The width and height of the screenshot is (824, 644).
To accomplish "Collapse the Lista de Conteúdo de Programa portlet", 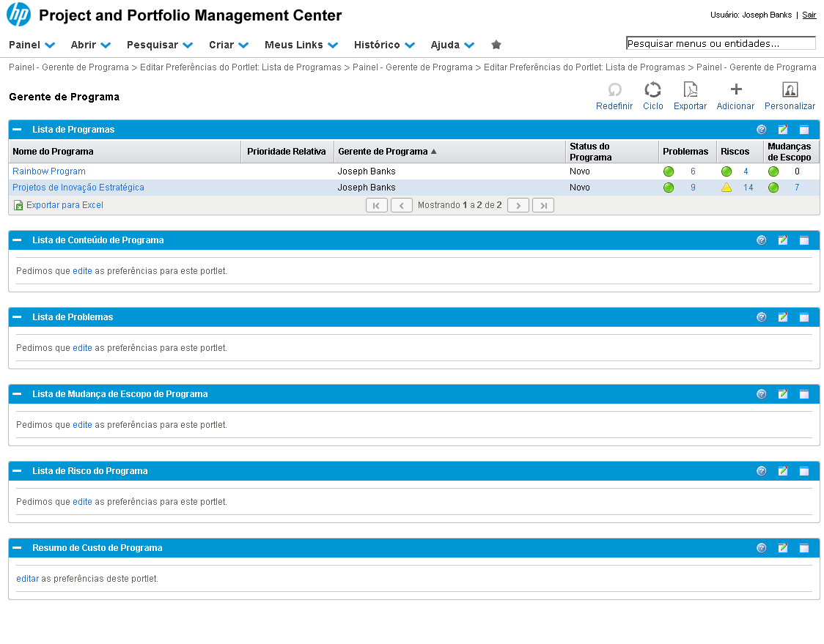I will pyautogui.click(x=17, y=240).
